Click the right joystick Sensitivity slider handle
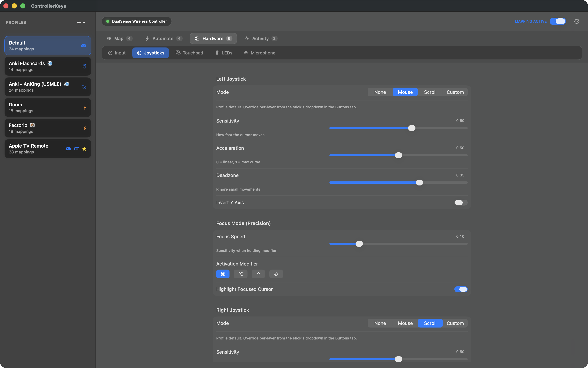Screen dimensions: 588x368 pos(399,359)
